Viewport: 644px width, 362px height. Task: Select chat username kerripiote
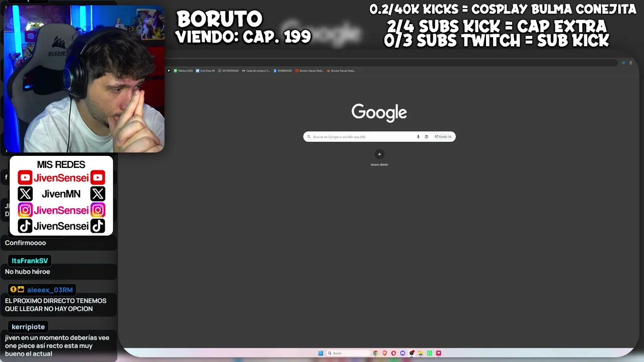28,327
